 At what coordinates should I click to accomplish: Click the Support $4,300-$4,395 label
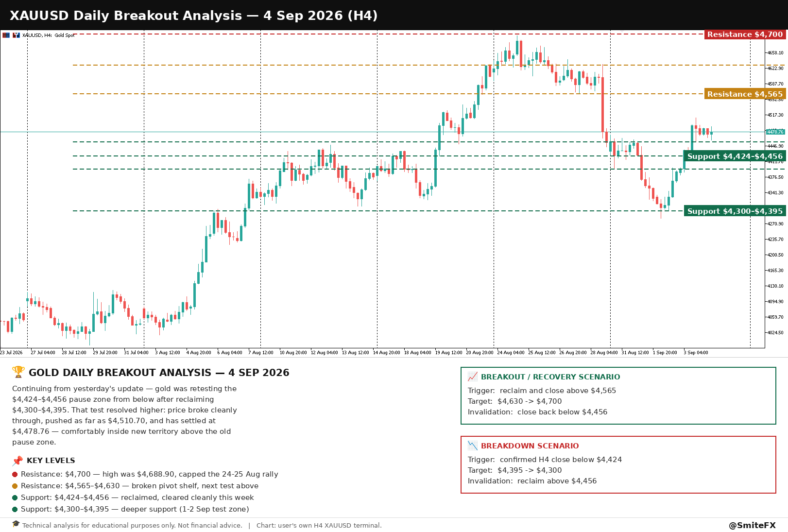(735, 211)
